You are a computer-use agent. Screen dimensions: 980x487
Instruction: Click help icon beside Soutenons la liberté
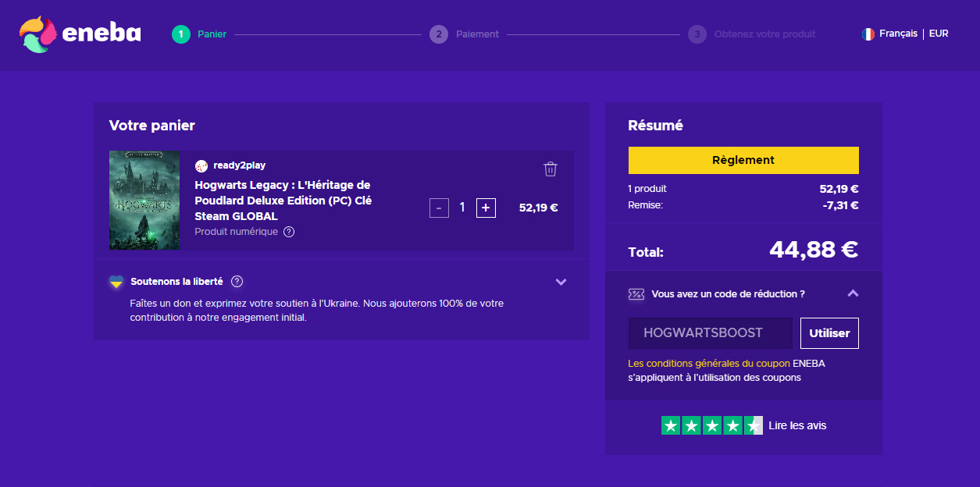click(237, 282)
